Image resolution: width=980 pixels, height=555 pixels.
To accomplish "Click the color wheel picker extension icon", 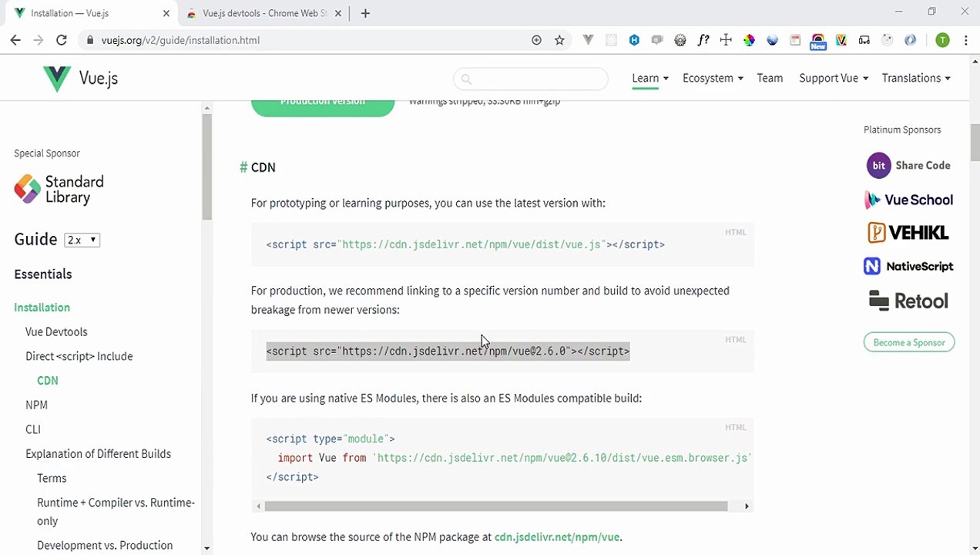I will point(749,40).
